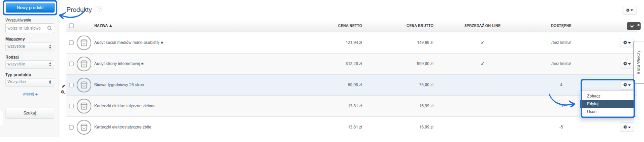The width and height of the screenshot is (644, 142).
Task: Open the Typ produktu dropdown
Action: click(x=30, y=82)
